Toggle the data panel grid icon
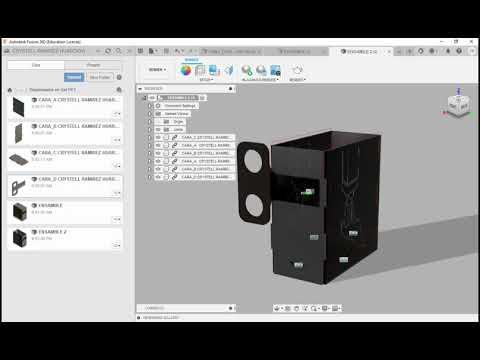The image size is (480, 360). pyautogui.click(x=141, y=51)
